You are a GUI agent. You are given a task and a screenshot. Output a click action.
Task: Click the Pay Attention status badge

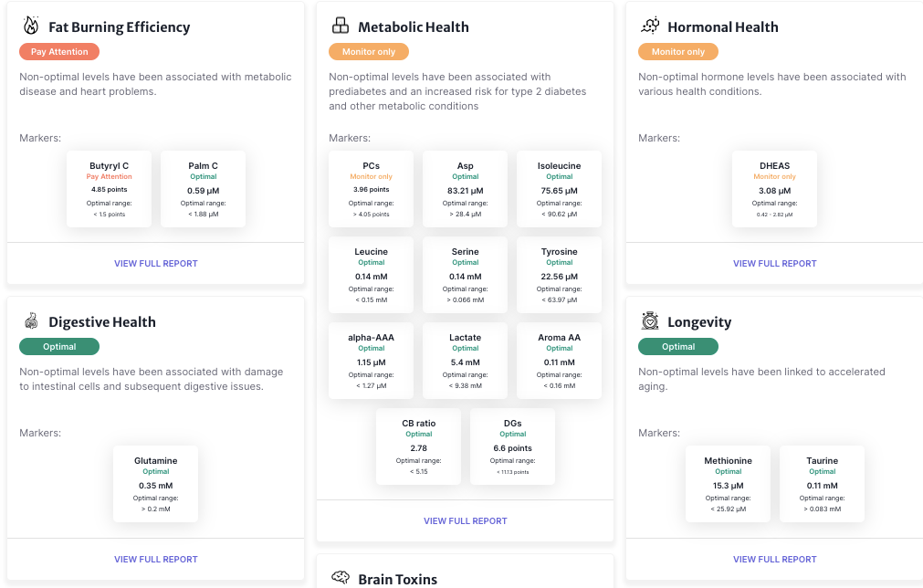tap(59, 52)
